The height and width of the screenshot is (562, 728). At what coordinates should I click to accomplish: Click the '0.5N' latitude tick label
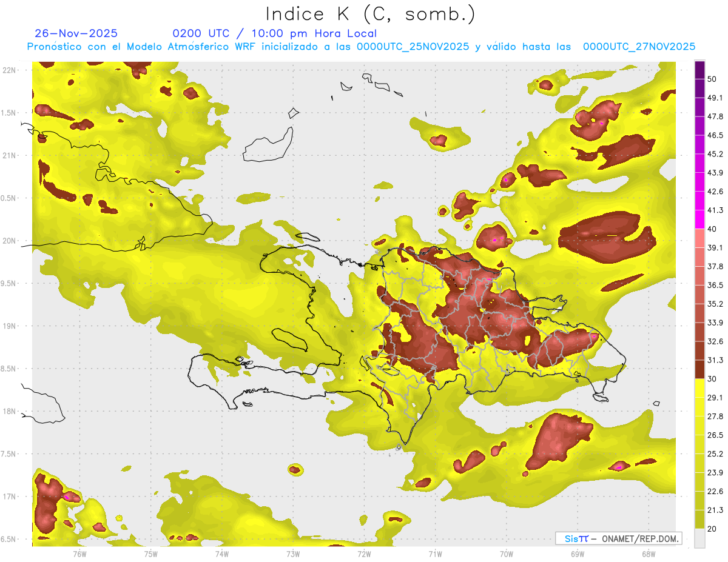[9, 198]
